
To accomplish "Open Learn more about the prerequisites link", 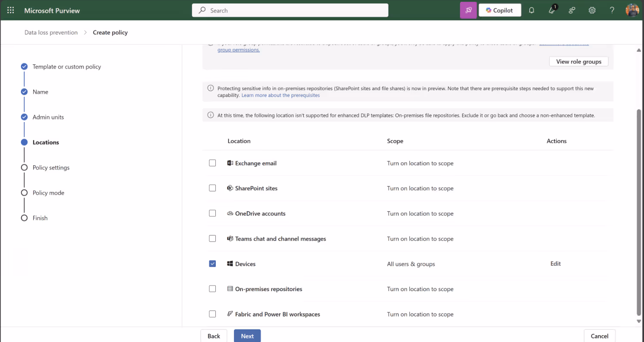I will pyautogui.click(x=280, y=95).
